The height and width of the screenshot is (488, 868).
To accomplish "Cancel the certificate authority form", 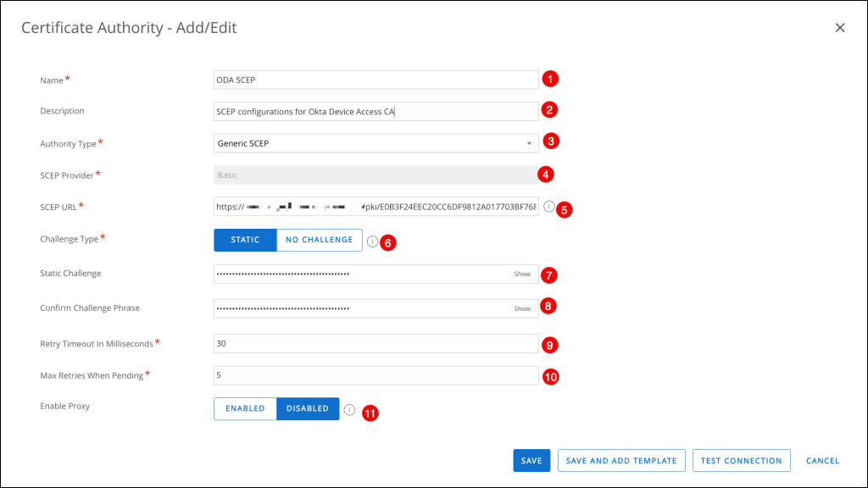I will point(822,461).
